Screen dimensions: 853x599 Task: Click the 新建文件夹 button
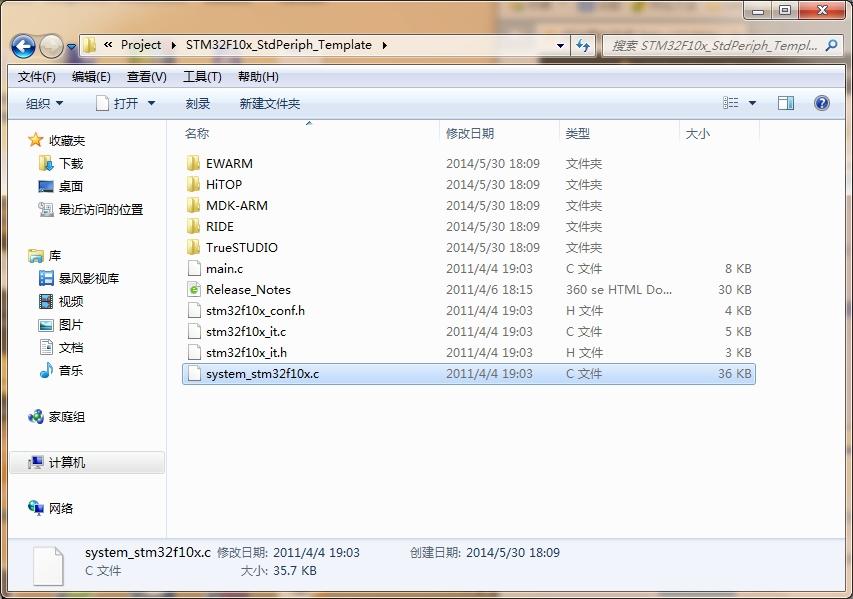coord(269,103)
